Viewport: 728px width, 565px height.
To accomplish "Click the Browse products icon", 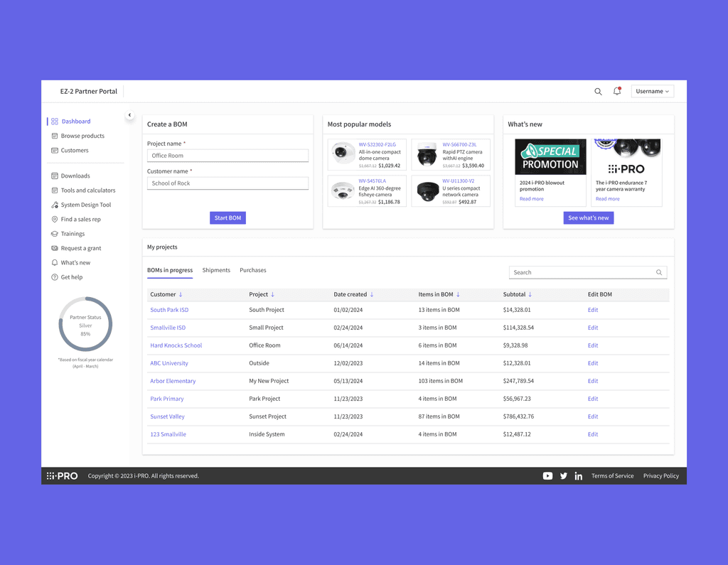I will (x=55, y=136).
